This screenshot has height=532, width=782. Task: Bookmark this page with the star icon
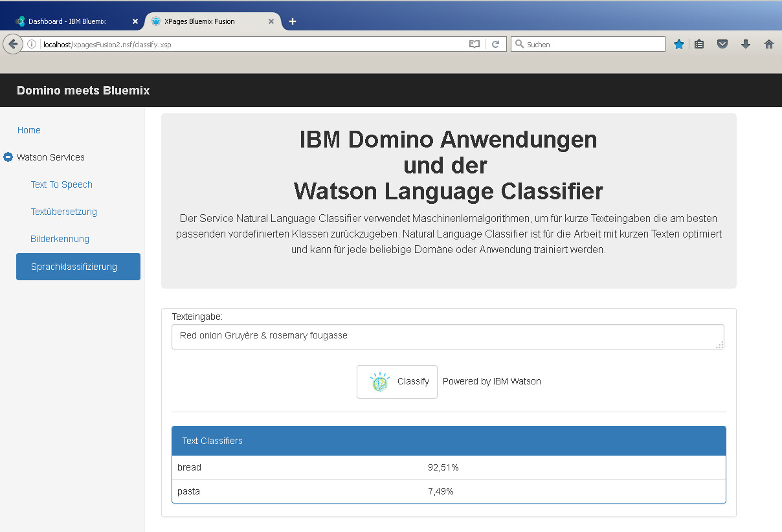tap(678, 44)
